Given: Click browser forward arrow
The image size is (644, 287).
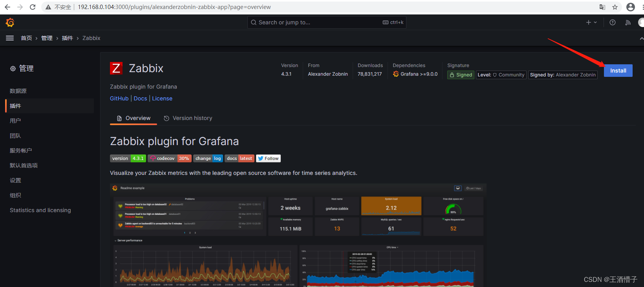Looking at the screenshot, I should coord(20,7).
